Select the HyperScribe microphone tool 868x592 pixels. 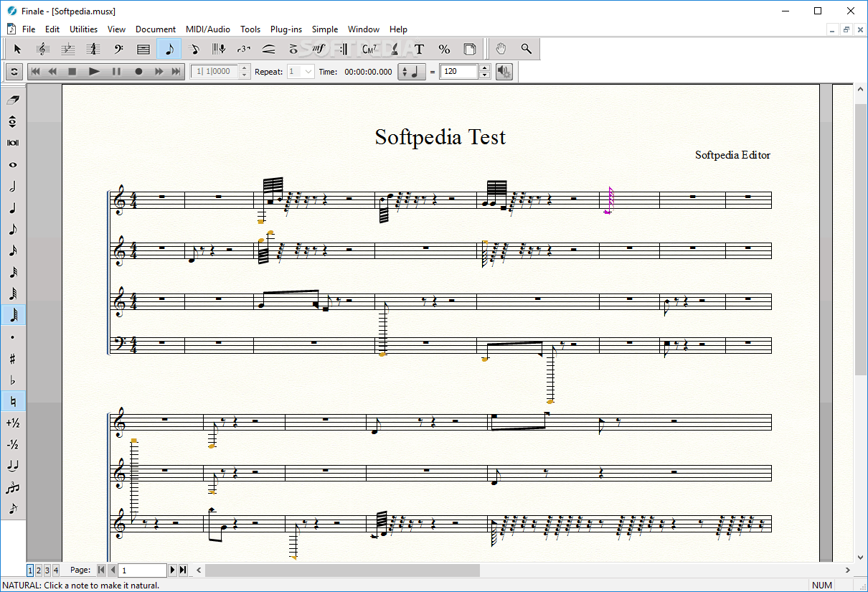220,49
